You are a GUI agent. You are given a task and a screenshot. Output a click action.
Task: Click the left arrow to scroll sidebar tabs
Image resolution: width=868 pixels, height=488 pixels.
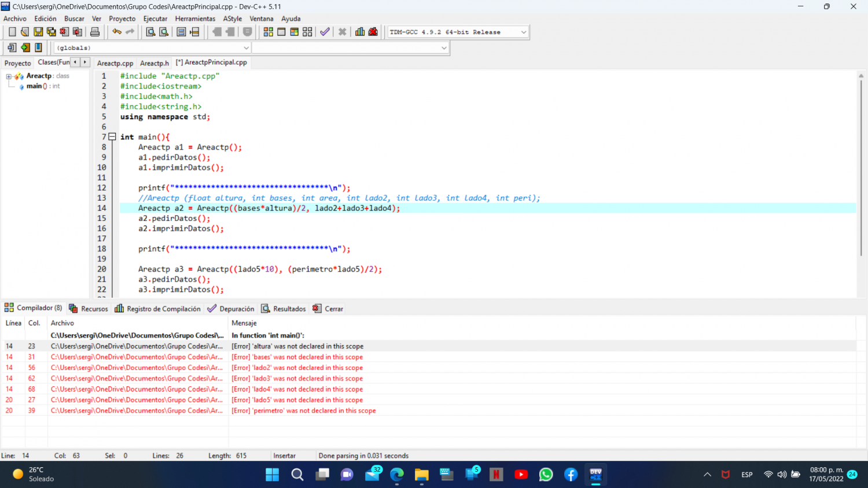(x=75, y=62)
